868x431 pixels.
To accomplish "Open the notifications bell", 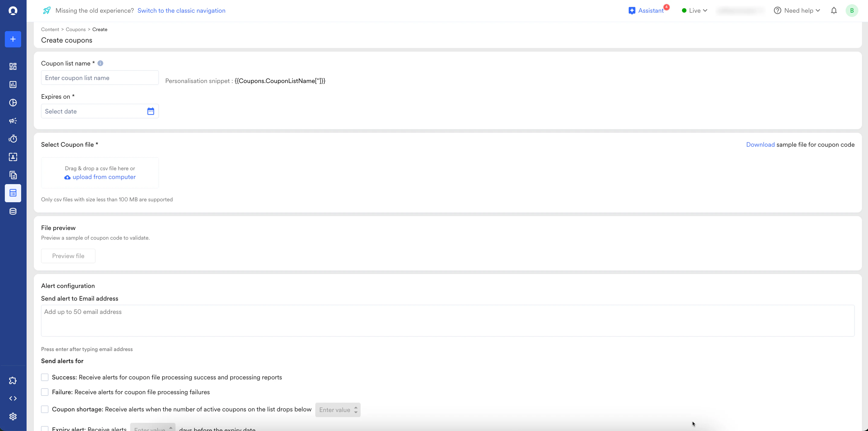I will tap(834, 11).
